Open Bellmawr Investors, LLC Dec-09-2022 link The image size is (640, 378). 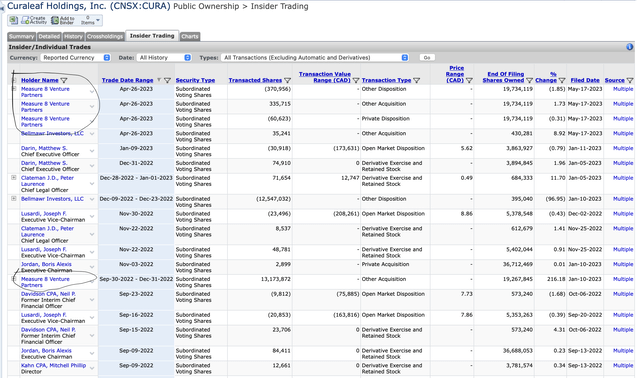click(x=52, y=199)
